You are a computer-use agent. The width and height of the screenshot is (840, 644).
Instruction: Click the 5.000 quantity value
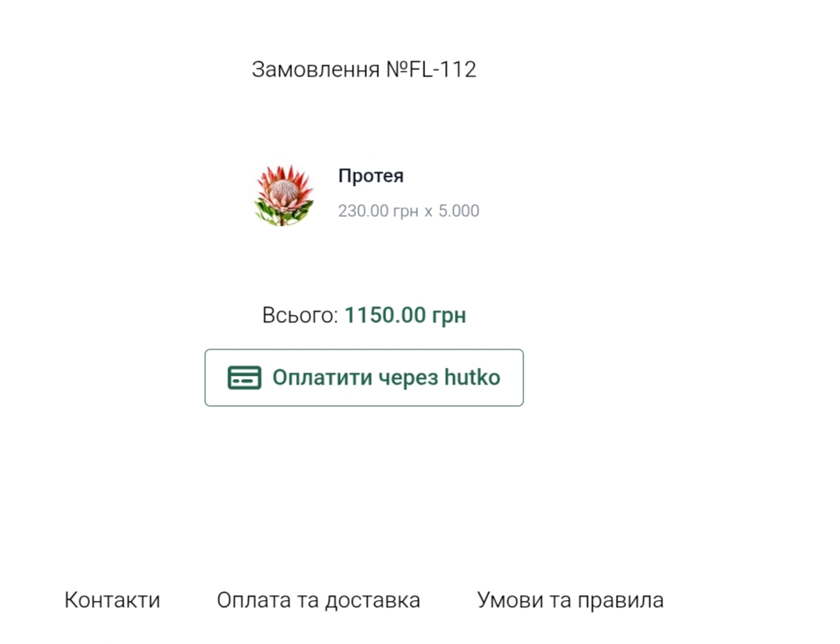459,211
